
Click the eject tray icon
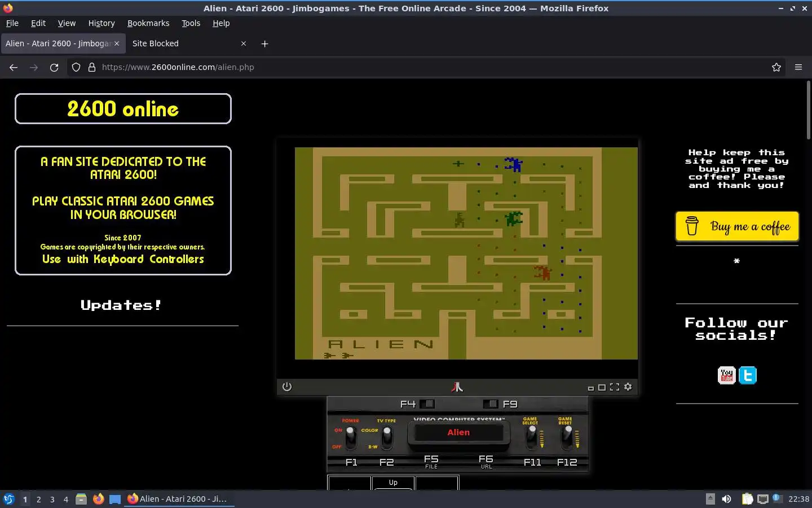click(710, 499)
